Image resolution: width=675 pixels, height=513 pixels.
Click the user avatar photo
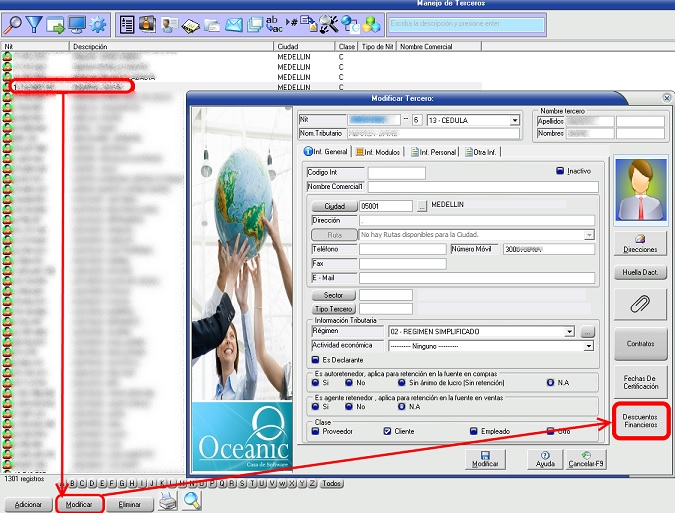[640, 192]
